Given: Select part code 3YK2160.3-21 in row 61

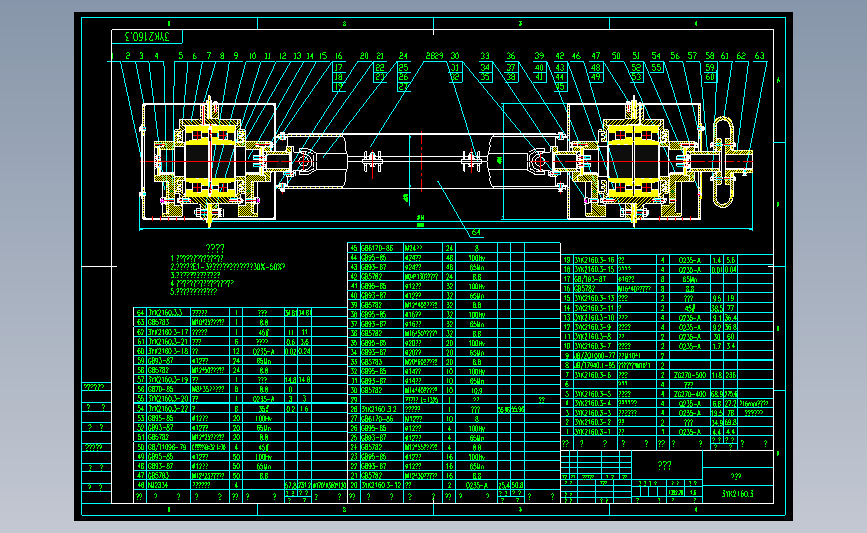Looking at the screenshot, I should point(168,342).
